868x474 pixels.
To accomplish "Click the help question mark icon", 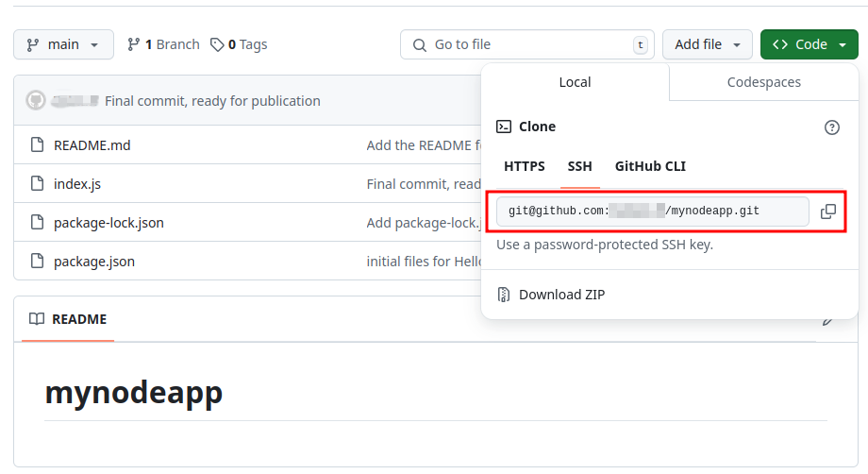I will pyautogui.click(x=831, y=127).
